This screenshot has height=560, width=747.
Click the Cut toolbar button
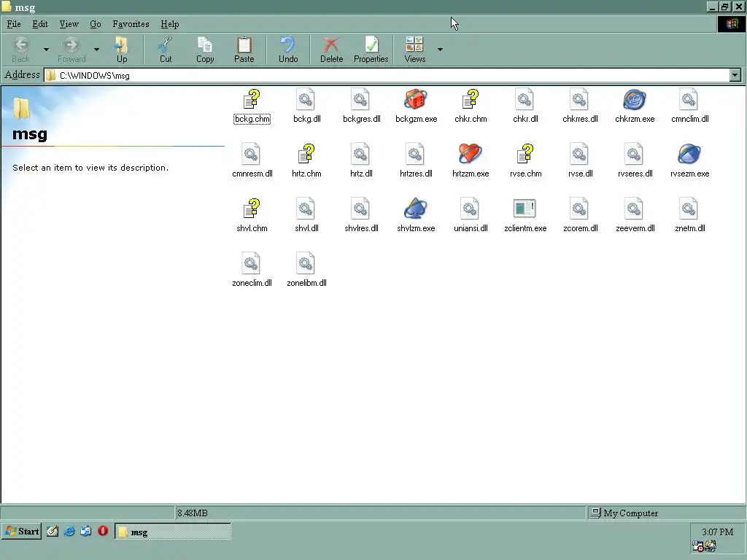click(x=166, y=50)
